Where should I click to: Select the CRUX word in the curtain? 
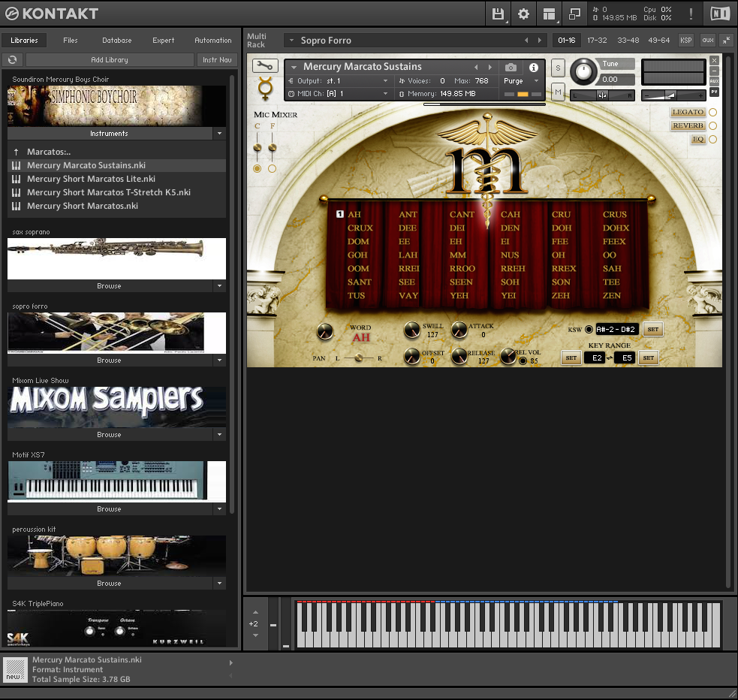pos(360,228)
